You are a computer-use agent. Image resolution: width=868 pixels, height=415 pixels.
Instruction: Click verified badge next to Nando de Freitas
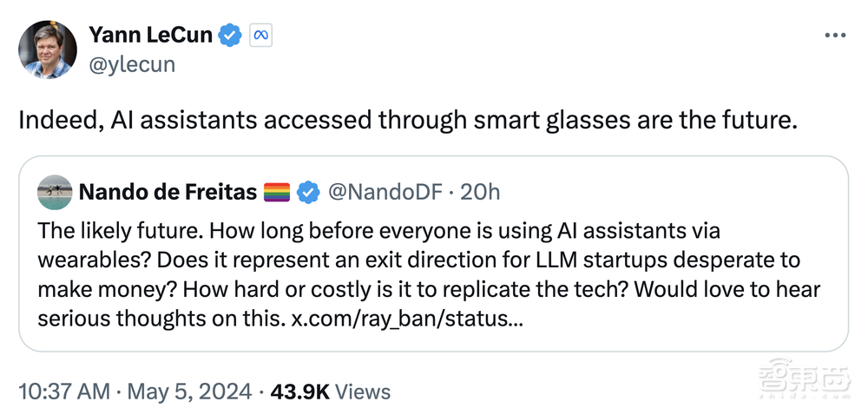tap(308, 192)
